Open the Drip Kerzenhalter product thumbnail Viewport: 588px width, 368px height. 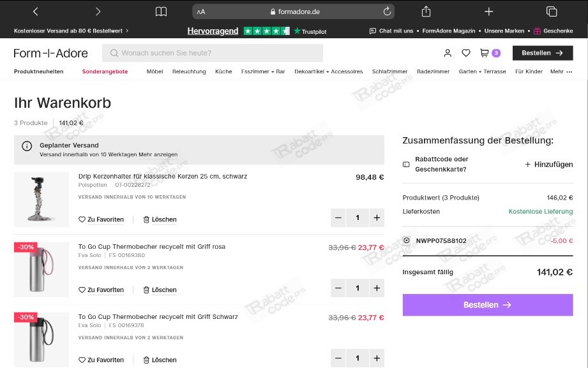(41, 199)
